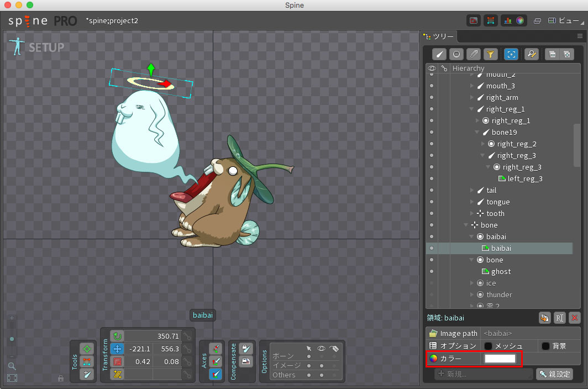Select the ghost attachment in the tree
The height and width of the screenshot is (389, 588).
501,271
